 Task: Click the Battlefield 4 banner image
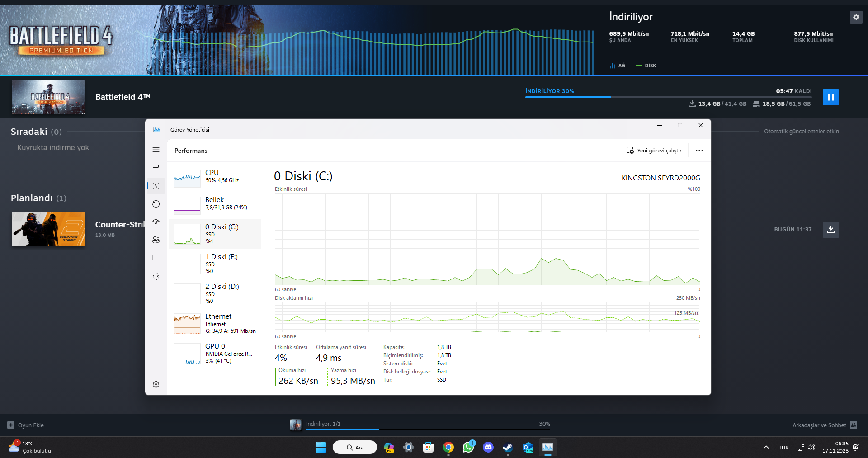click(61, 40)
